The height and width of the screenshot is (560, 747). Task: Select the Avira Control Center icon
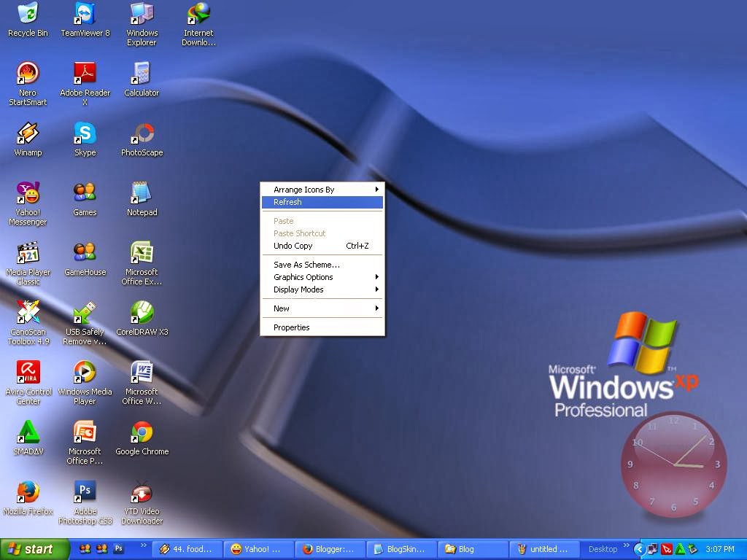click(28, 383)
